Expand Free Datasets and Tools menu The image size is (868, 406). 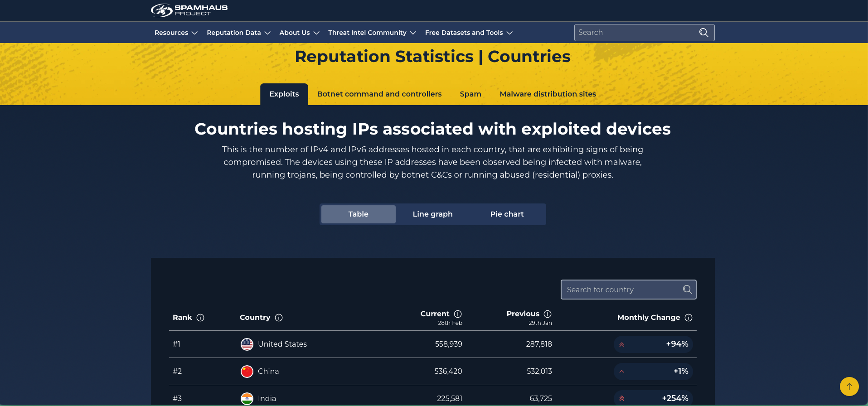pyautogui.click(x=469, y=33)
